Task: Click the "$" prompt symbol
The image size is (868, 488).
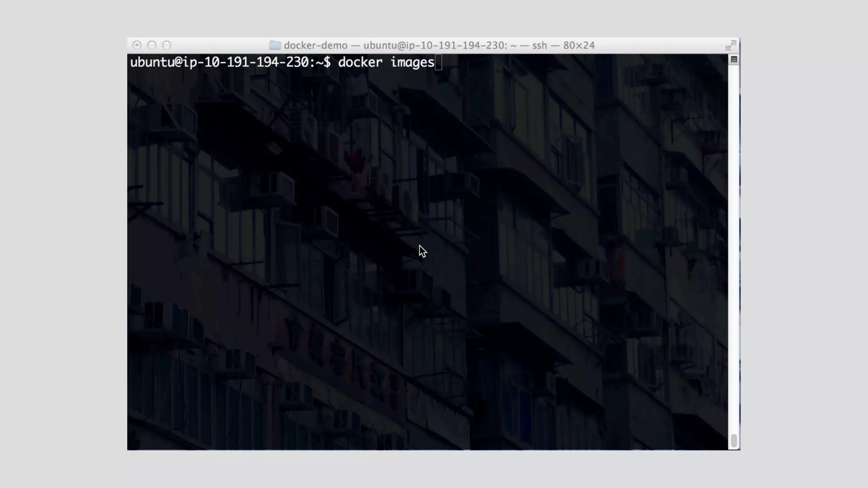Action: click(327, 63)
